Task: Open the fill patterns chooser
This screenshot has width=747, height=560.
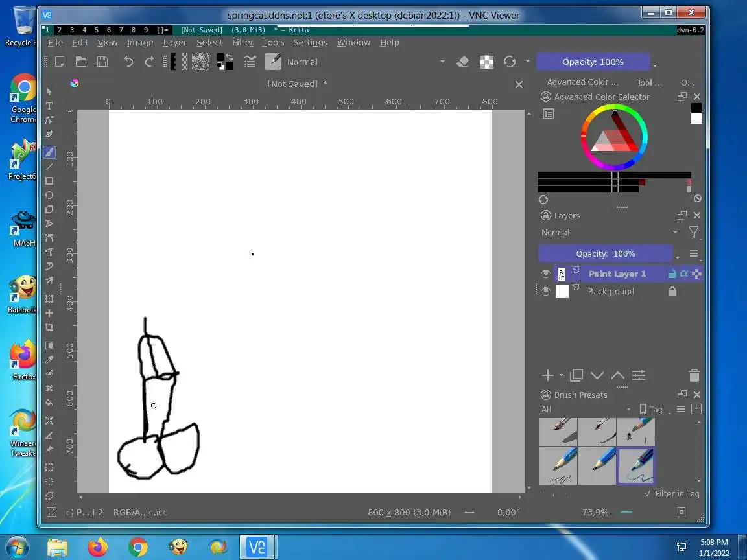Action: (x=200, y=62)
